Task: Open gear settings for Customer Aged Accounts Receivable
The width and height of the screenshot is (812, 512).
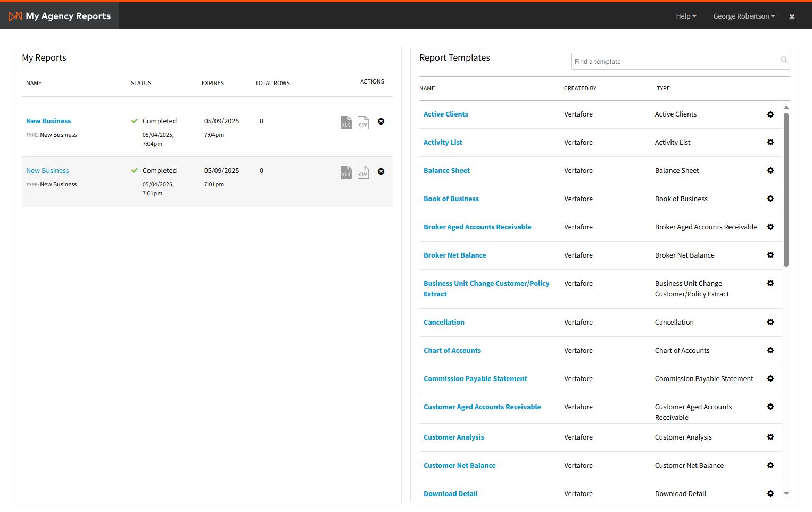Action: [x=770, y=407]
